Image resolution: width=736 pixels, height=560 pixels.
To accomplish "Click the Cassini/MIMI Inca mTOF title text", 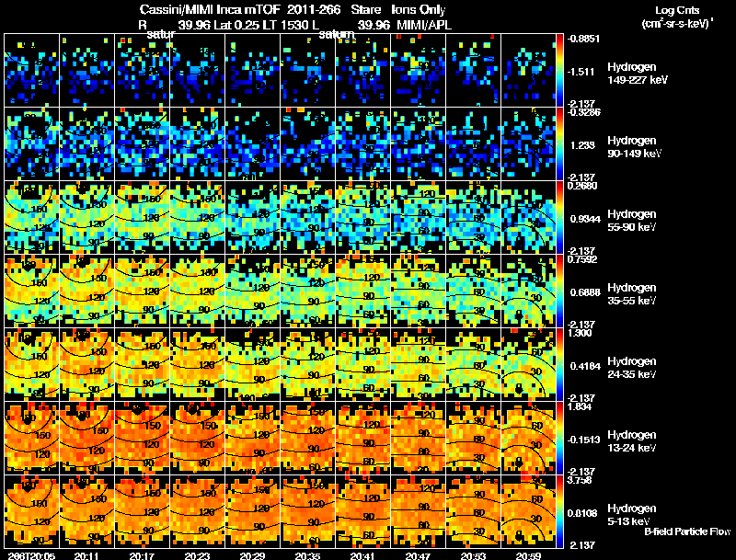I will pos(210,9).
